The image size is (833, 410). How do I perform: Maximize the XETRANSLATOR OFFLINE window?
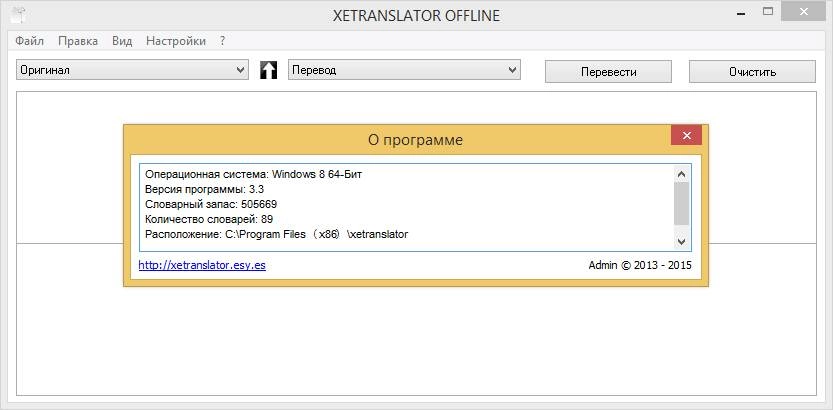(x=768, y=12)
